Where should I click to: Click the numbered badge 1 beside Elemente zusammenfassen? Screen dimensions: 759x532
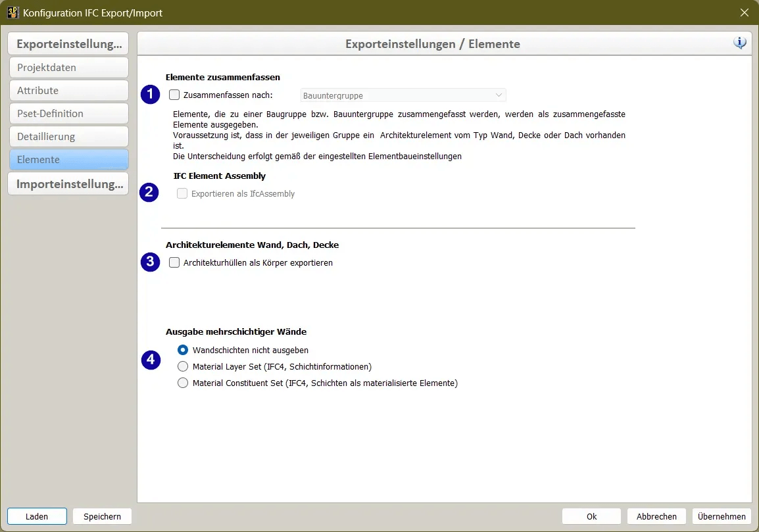pos(150,94)
